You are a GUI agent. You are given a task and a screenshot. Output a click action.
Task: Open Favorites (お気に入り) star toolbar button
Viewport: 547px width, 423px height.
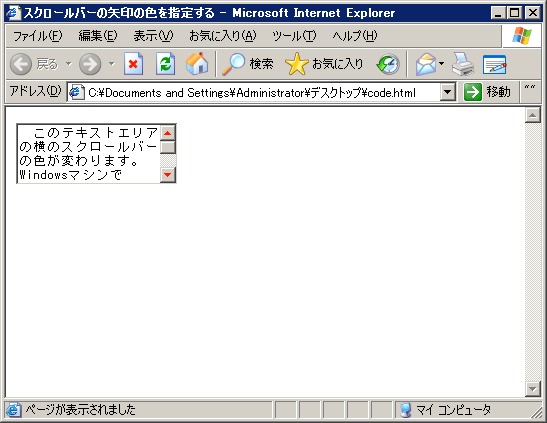pos(324,64)
